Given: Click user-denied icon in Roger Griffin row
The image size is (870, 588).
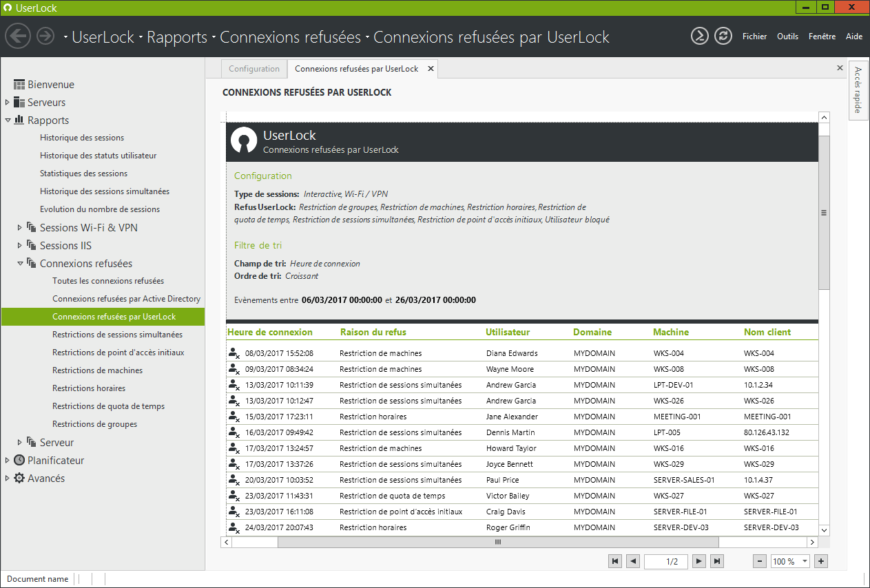Looking at the screenshot, I should pos(234,527).
